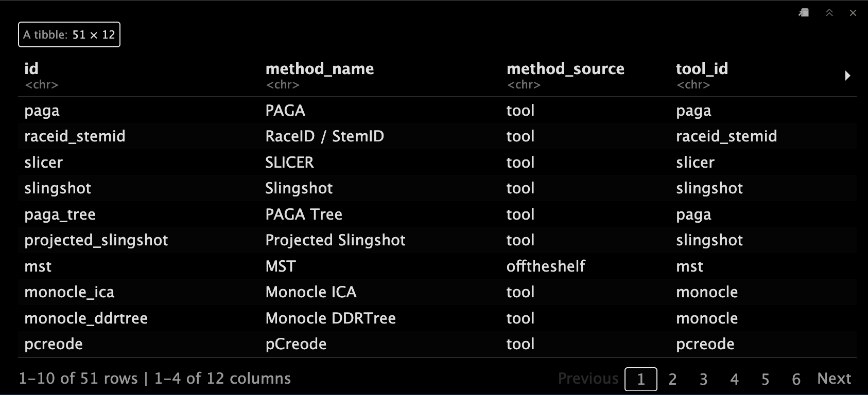Select the raceid_stemid id cell
The width and height of the screenshot is (868, 395).
pos(75,136)
